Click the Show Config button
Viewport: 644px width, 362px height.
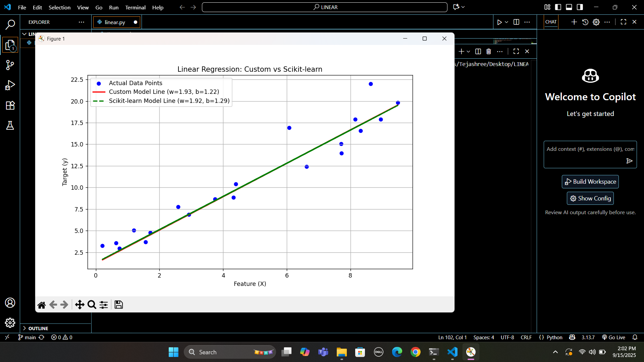click(x=590, y=198)
